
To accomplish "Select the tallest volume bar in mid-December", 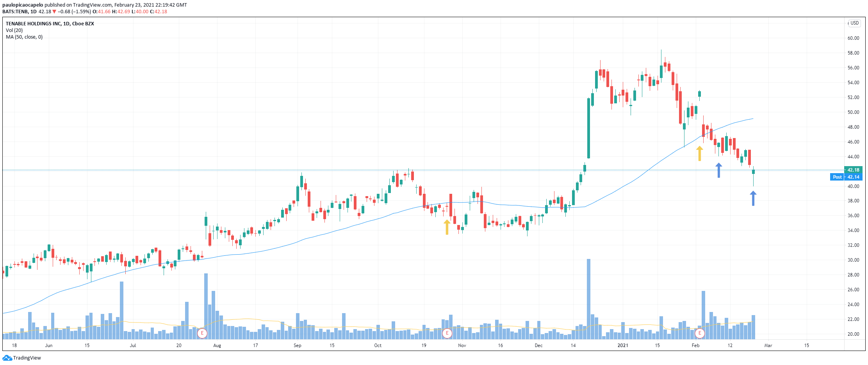I will pyautogui.click(x=588, y=299).
